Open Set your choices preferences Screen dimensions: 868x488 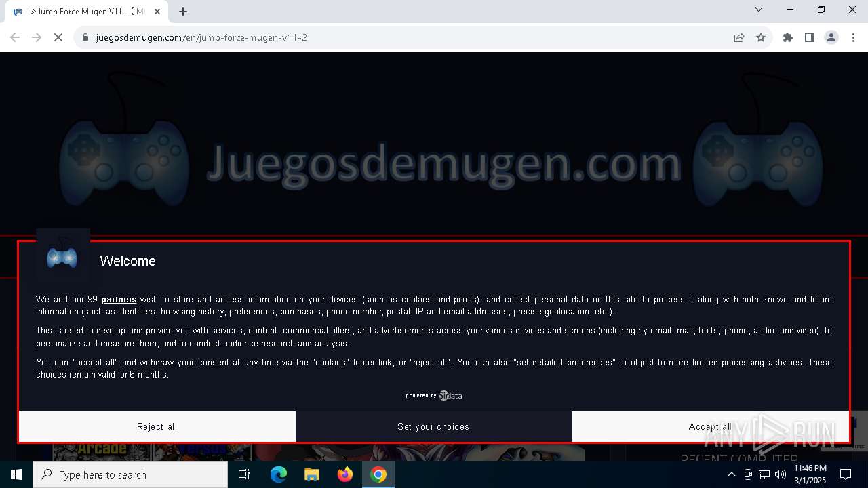[433, 426]
